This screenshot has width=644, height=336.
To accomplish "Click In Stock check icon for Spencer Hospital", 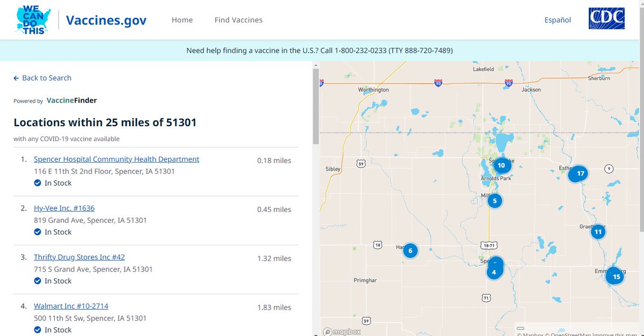I will (x=38, y=183).
